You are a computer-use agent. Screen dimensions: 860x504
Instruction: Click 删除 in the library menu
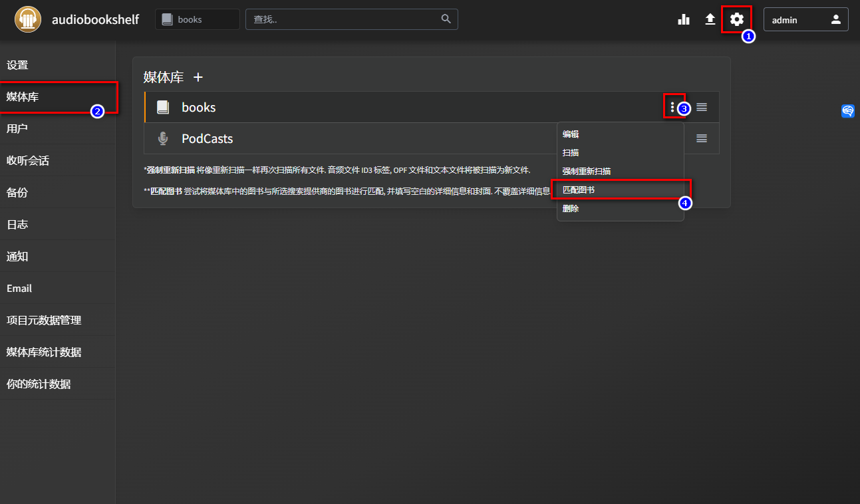point(571,208)
